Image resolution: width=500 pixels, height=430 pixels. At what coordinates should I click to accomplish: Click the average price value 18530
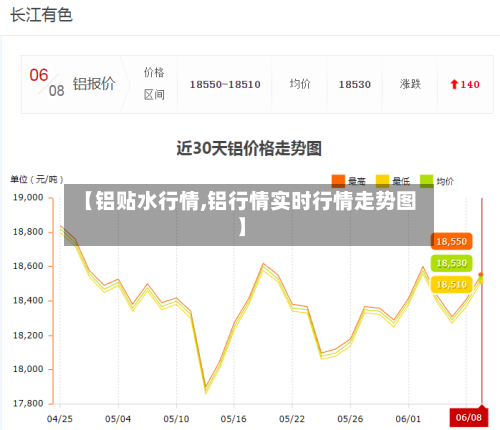click(x=355, y=85)
